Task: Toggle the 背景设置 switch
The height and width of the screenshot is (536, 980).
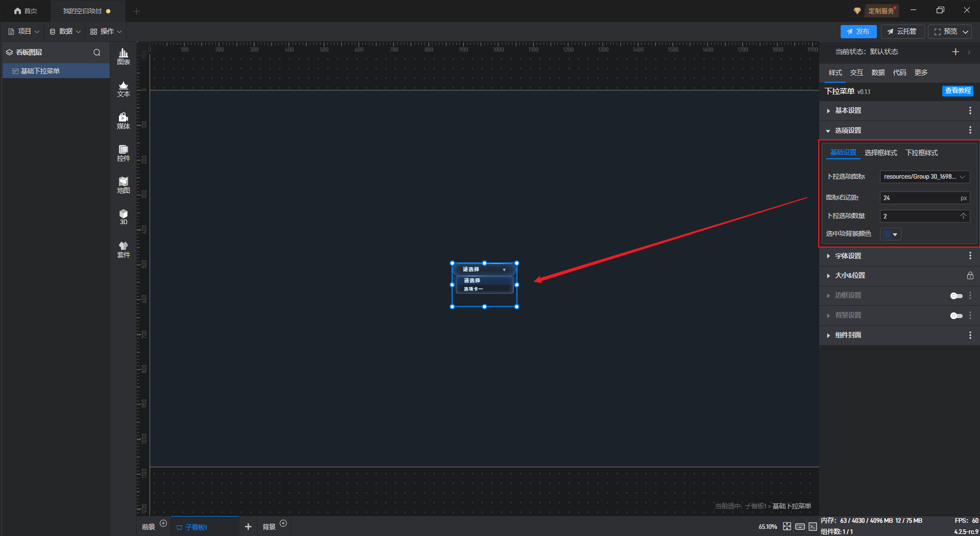Action: pyautogui.click(x=956, y=315)
